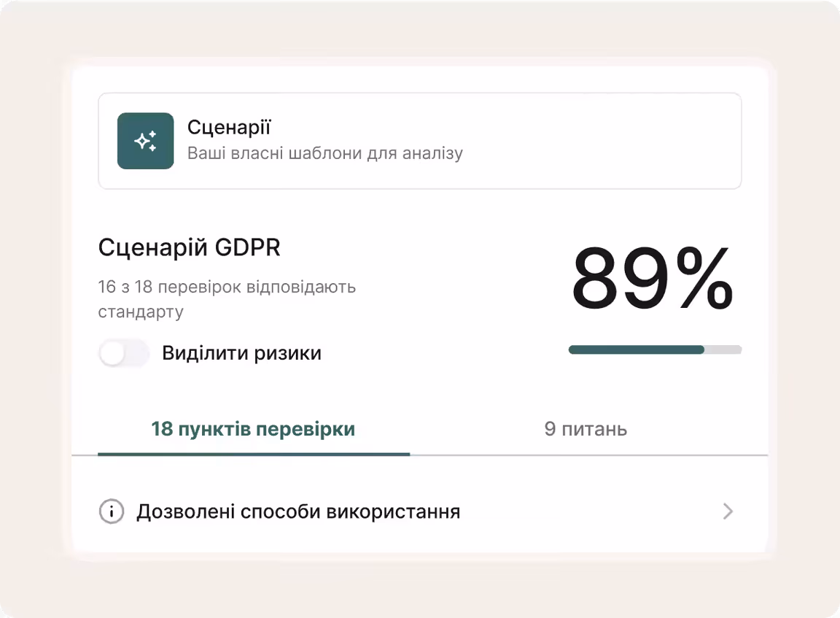Click the text 16 з 18 перевірок
The width and height of the screenshot is (840, 618).
(226, 287)
